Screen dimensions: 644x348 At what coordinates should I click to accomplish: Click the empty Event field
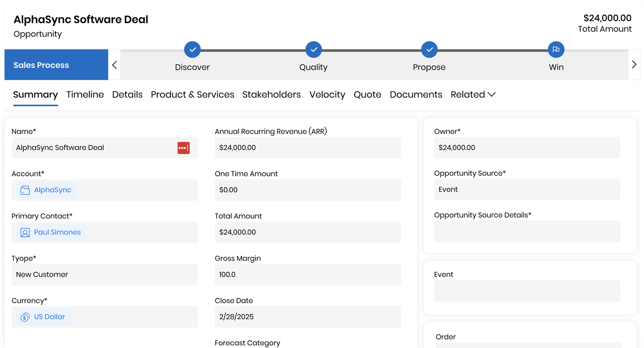527,290
